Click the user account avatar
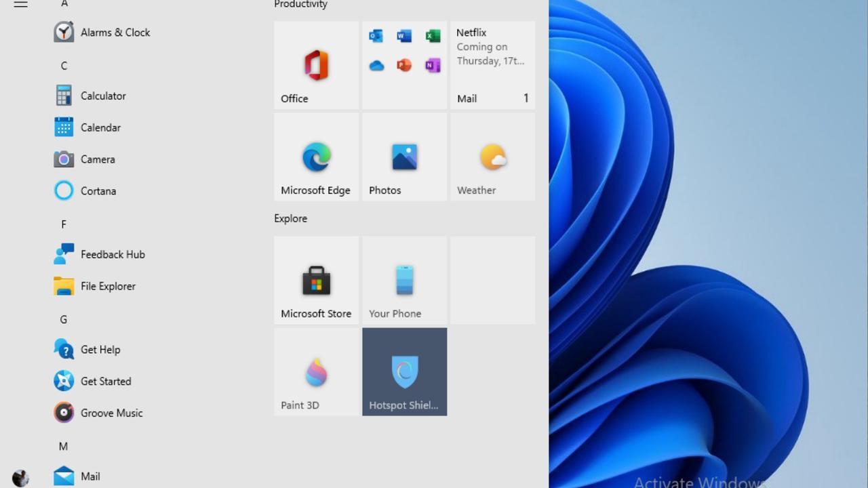 (21, 479)
